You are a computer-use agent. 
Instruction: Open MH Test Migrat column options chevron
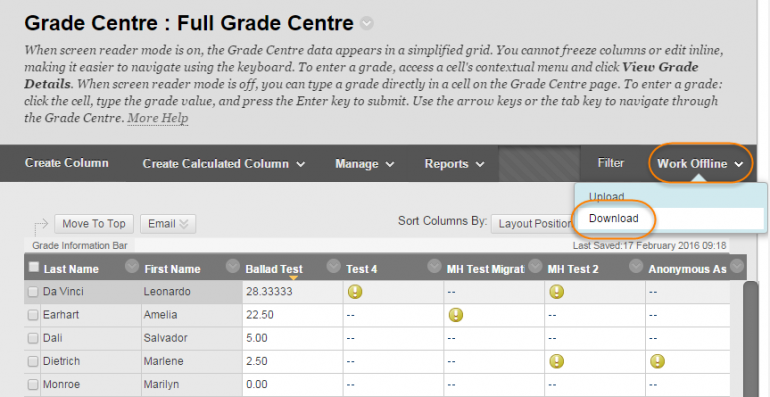[535, 266]
